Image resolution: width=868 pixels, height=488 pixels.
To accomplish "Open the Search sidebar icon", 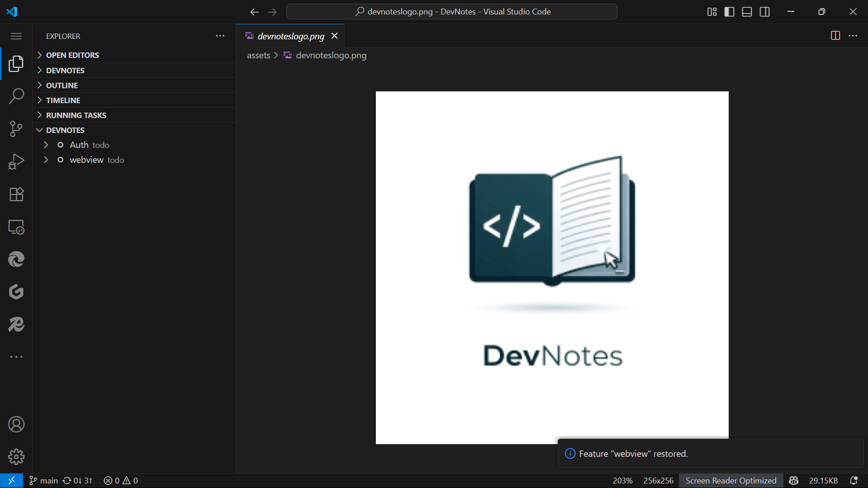I will [16, 96].
